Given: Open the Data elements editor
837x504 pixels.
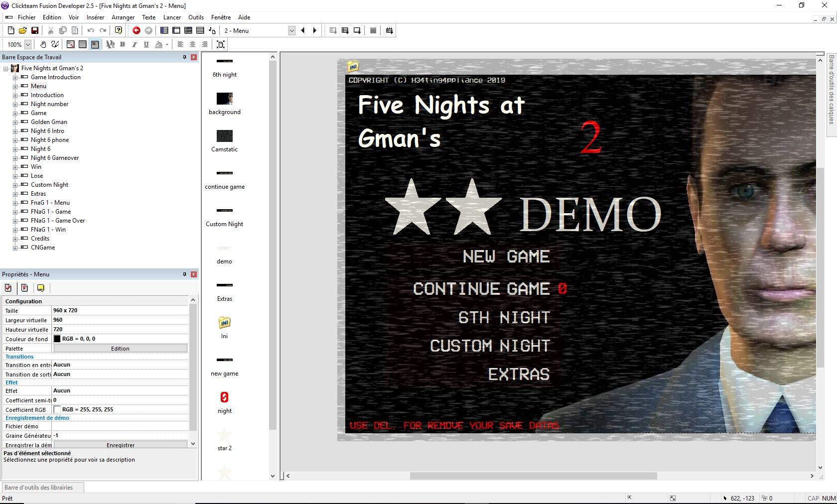Looking at the screenshot, I should point(212,30).
